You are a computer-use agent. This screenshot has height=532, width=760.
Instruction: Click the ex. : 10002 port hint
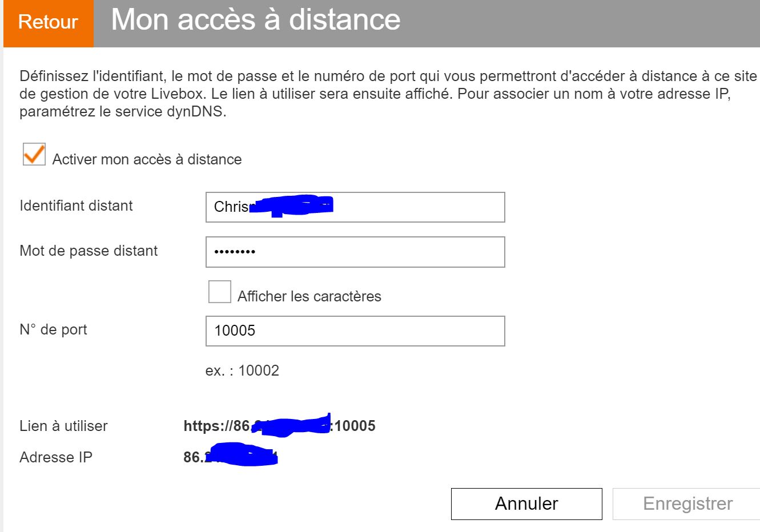(242, 370)
